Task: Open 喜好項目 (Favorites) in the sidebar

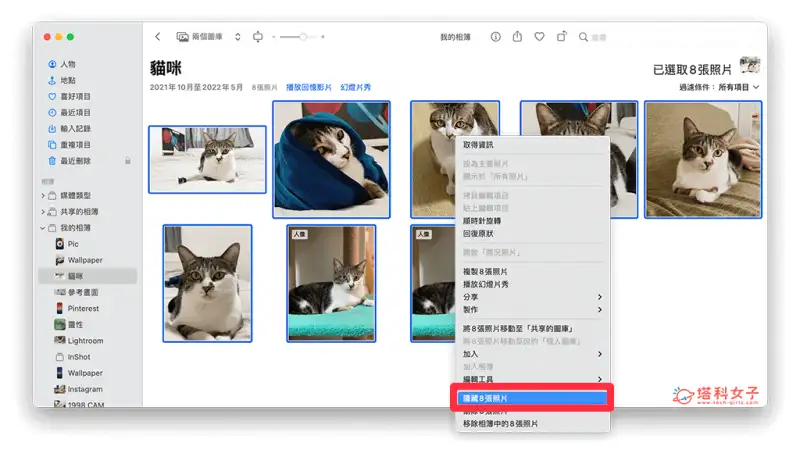Action: tap(75, 96)
